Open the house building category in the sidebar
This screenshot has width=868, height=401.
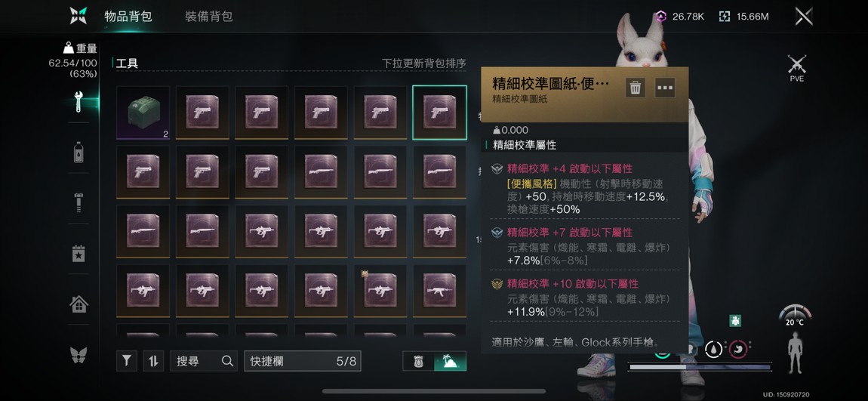coord(78,304)
